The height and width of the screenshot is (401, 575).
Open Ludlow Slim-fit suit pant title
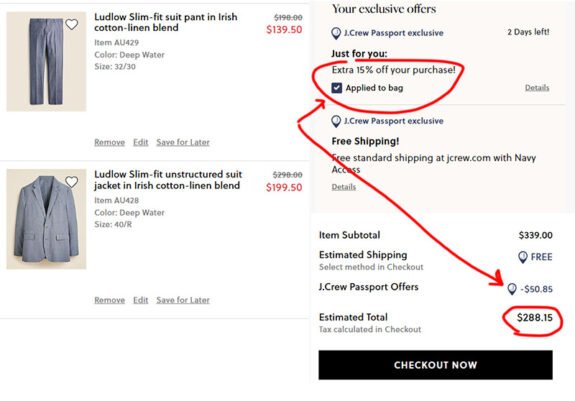point(166,22)
